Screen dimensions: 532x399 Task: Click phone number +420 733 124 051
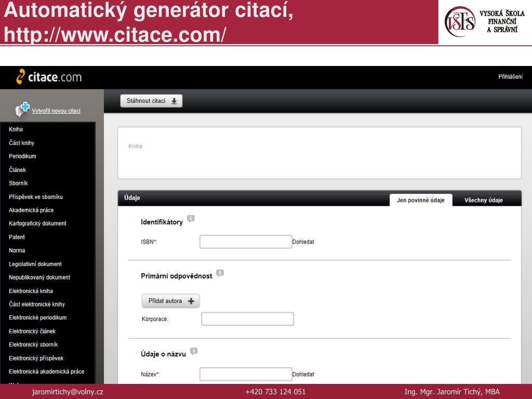coord(275,392)
